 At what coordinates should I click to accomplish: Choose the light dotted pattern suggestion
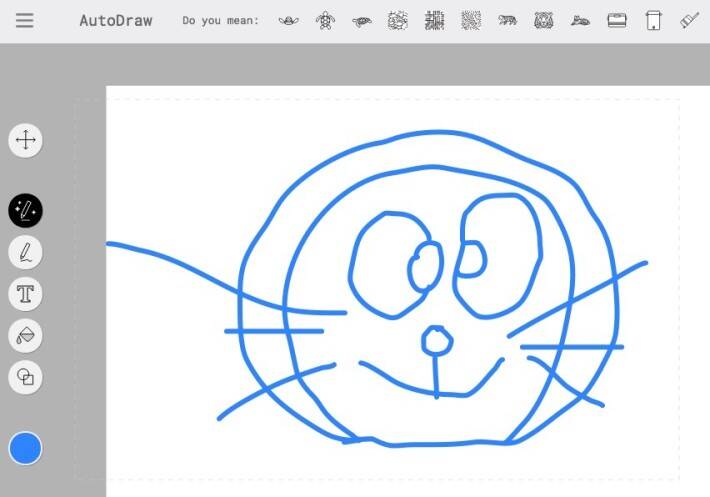(471, 20)
